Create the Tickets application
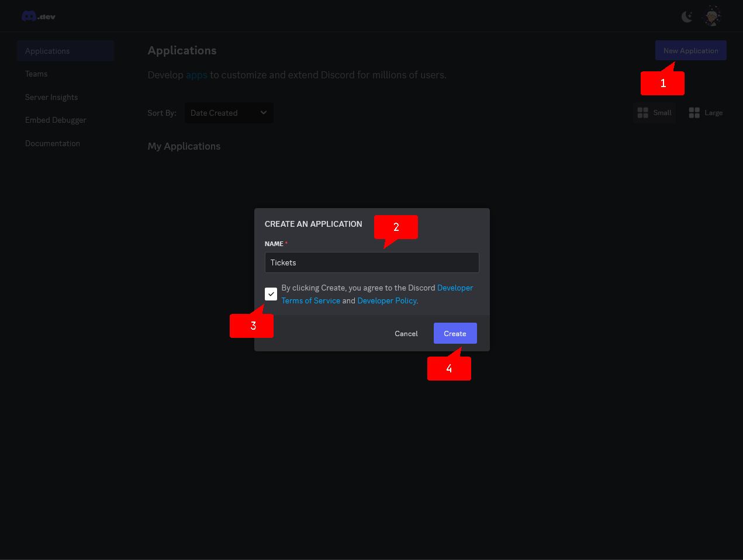 click(455, 333)
